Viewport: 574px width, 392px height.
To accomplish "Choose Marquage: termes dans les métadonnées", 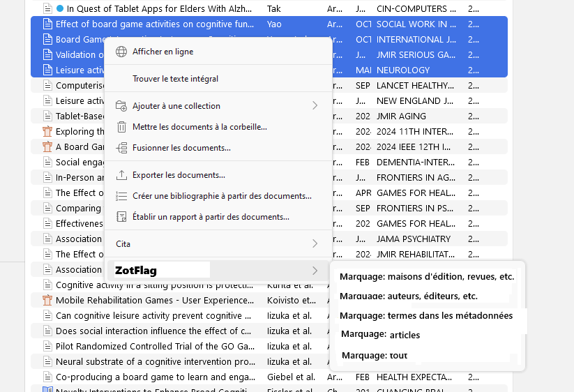I will click(427, 315).
